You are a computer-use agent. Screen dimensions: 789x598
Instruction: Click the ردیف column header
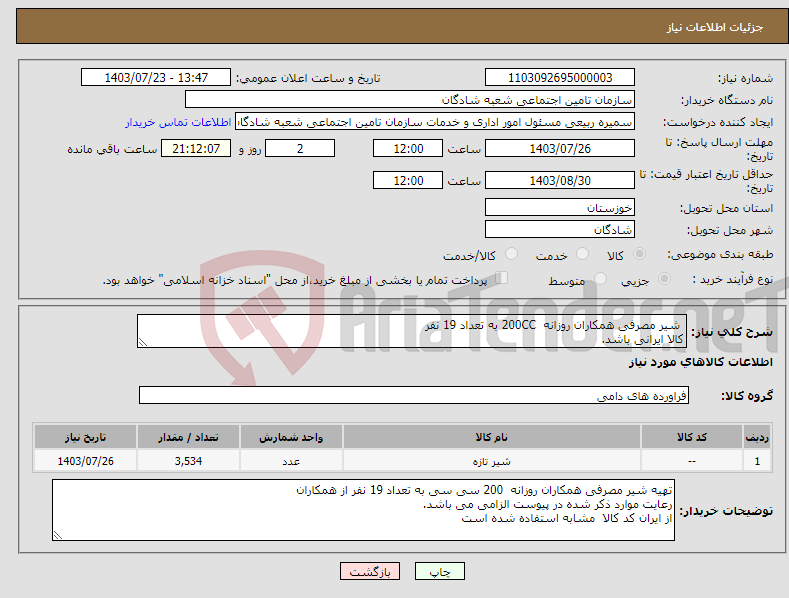pos(757,437)
